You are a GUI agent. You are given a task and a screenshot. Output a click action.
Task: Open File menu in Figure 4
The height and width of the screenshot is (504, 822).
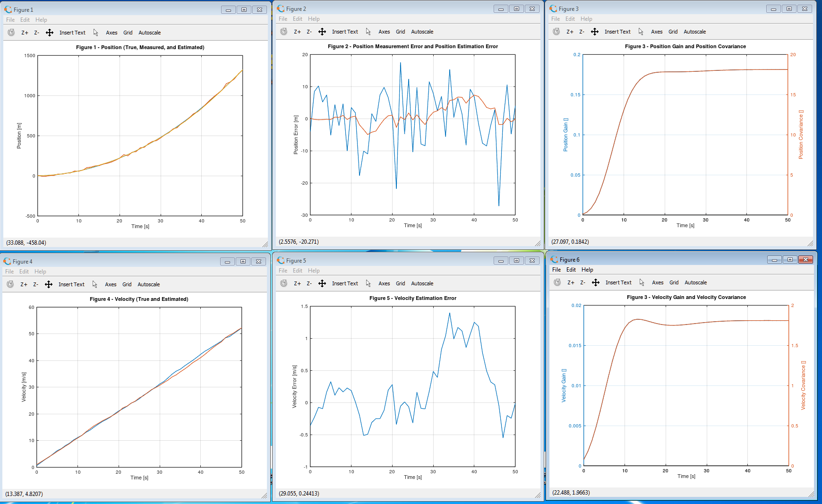9,272
